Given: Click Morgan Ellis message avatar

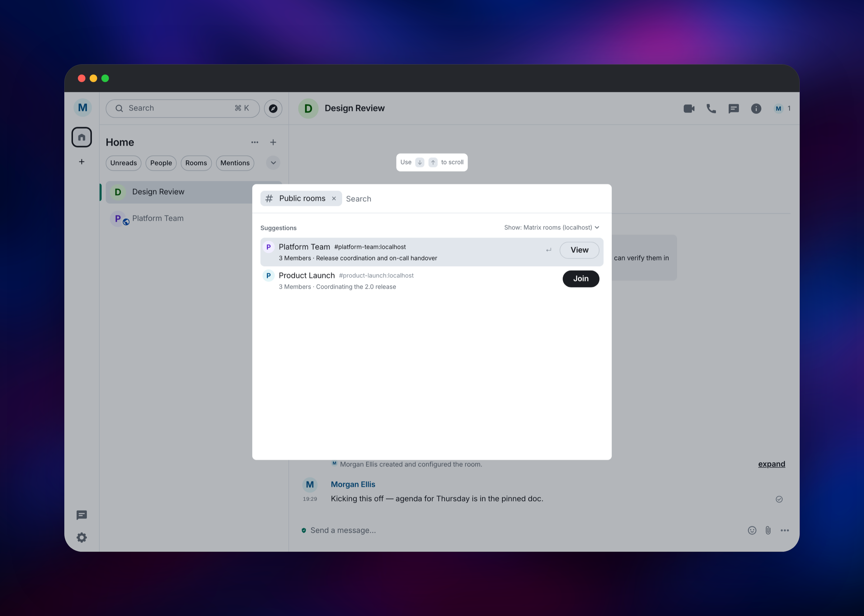Looking at the screenshot, I should (310, 484).
